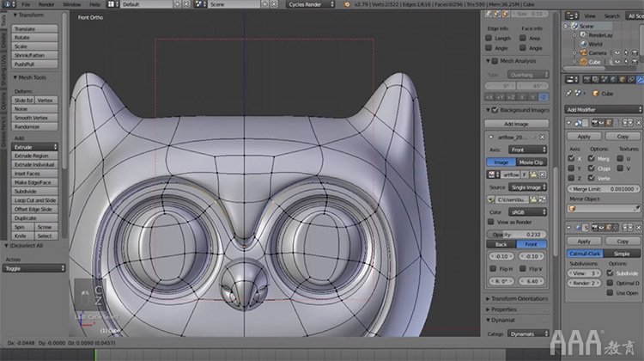Open the Scene properties tab icon
This screenshot has height=361, width=644.
pos(605,79)
